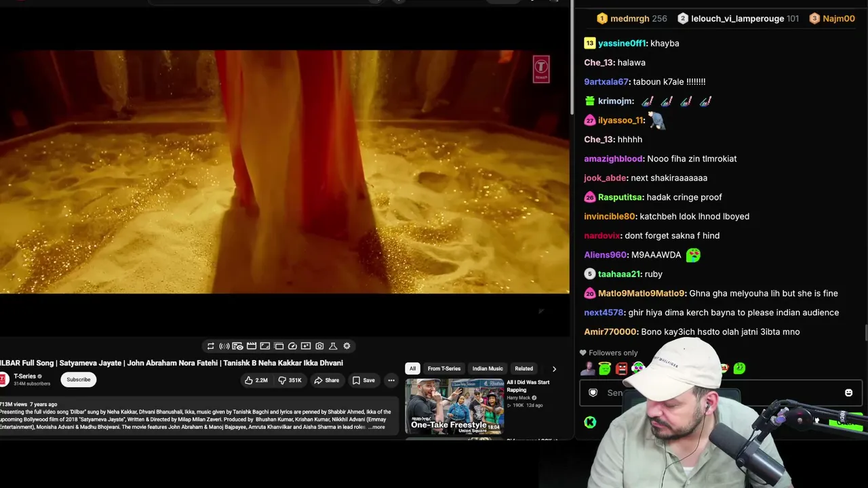Click username invincible80 in chat
The width and height of the screenshot is (868, 488).
click(610, 217)
